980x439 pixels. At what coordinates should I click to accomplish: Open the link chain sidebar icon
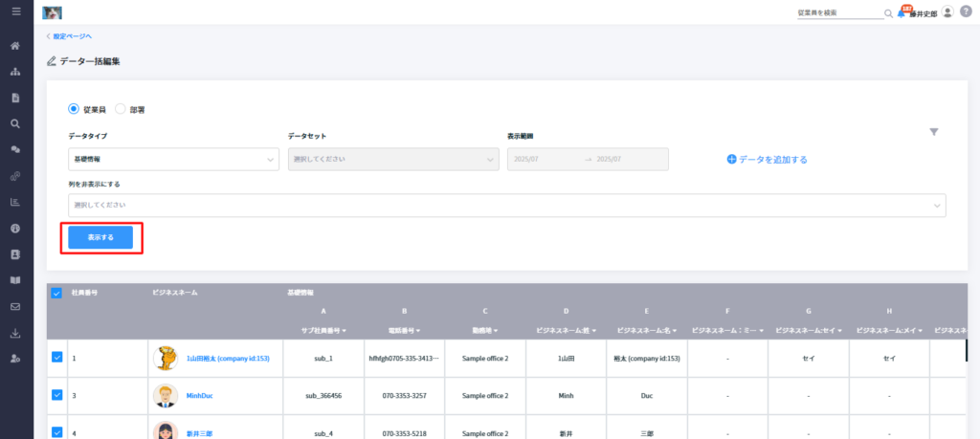click(16, 176)
